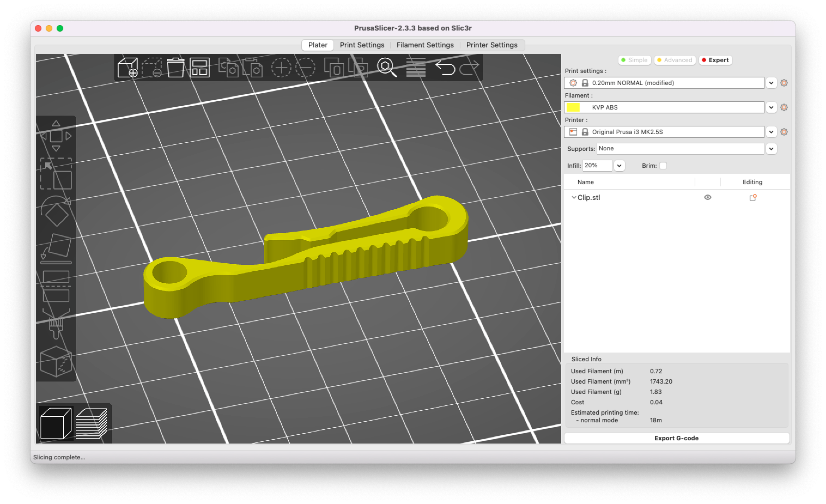Click the Original Prusa i3 MK2.5S combo box
Image resolution: width=826 pixels, height=504 pixels.
[x=664, y=132]
